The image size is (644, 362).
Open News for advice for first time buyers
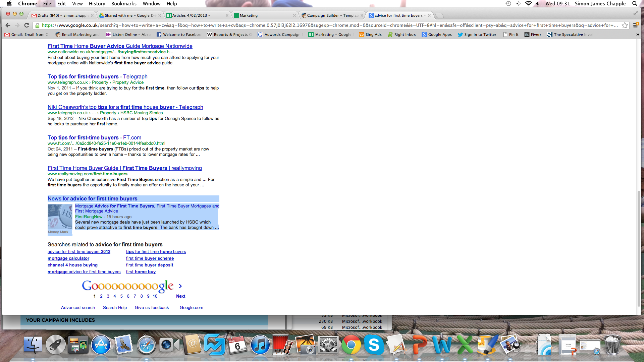[93, 198]
